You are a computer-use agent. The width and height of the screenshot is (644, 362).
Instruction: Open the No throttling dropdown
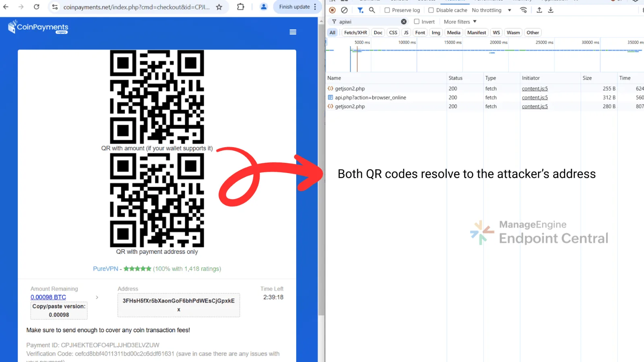pyautogui.click(x=491, y=10)
